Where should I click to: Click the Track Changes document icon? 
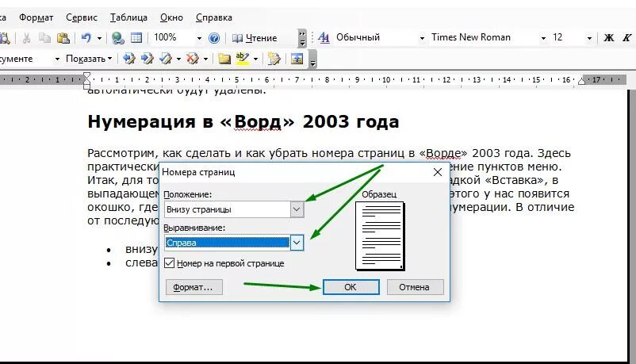point(274,59)
